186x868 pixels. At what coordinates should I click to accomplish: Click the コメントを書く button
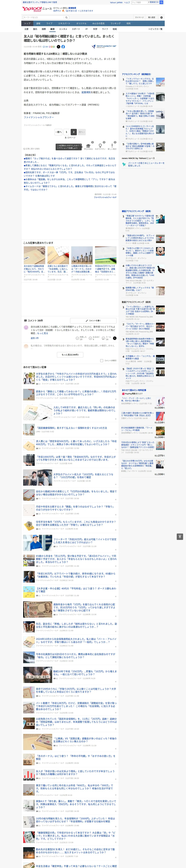pyautogui.click(x=93, y=320)
